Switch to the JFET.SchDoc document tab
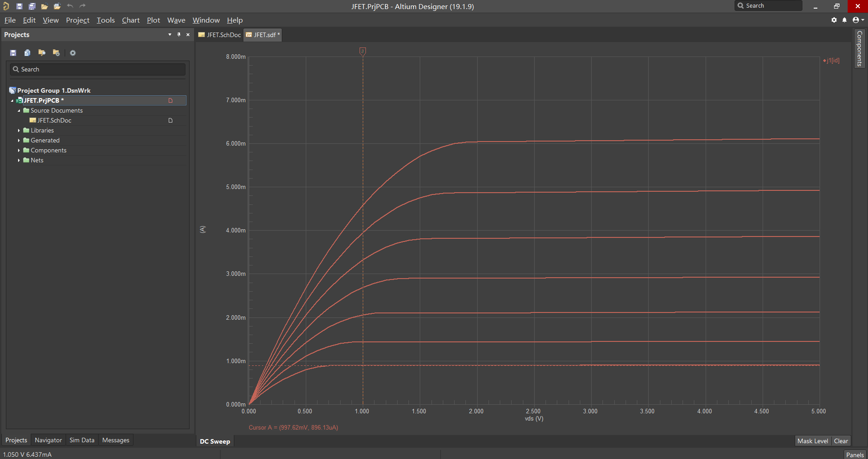This screenshot has width=868, height=459. tap(220, 35)
